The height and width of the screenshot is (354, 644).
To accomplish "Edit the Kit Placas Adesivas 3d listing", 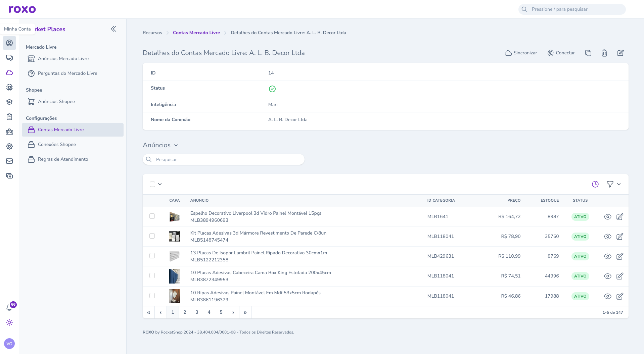I will point(620,237).
